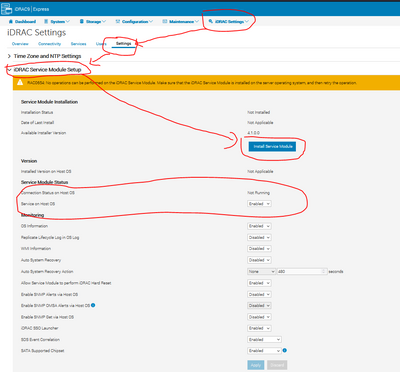Viewport: 400px width, 372px height.
Task: Select the Settings tab
Action: pyautogui.click(x=123, y=44)
